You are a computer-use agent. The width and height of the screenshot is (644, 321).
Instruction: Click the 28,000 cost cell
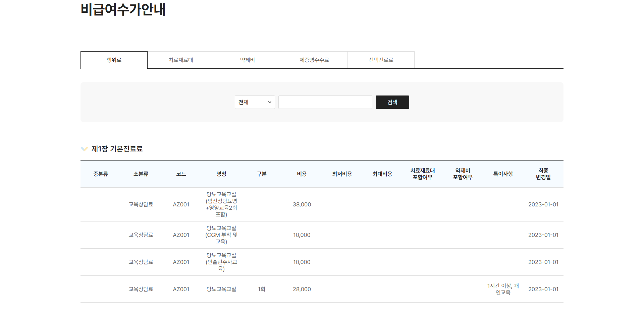pyautogui.click(x=302, y=289)
